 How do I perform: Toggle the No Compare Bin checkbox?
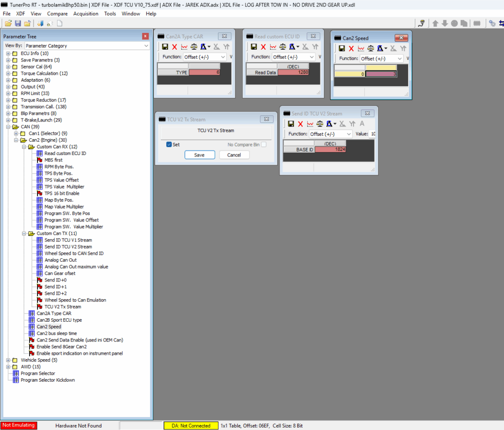point(264,145)
